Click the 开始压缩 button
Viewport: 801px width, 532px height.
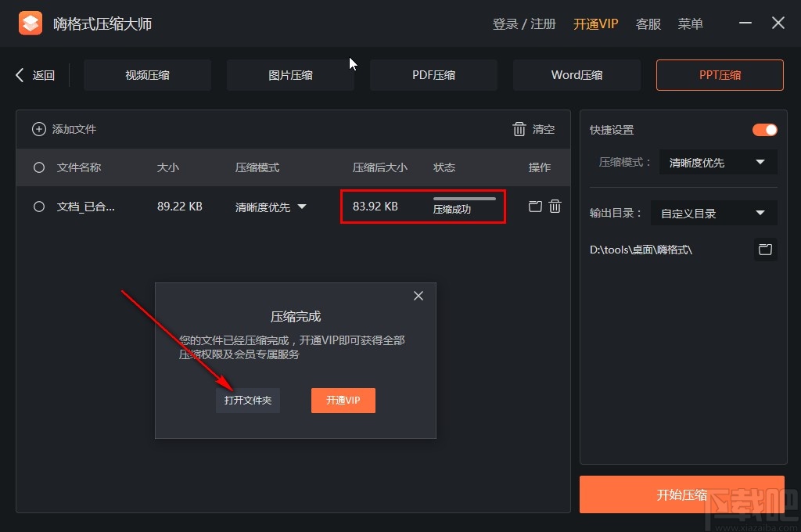coord(682,494)
